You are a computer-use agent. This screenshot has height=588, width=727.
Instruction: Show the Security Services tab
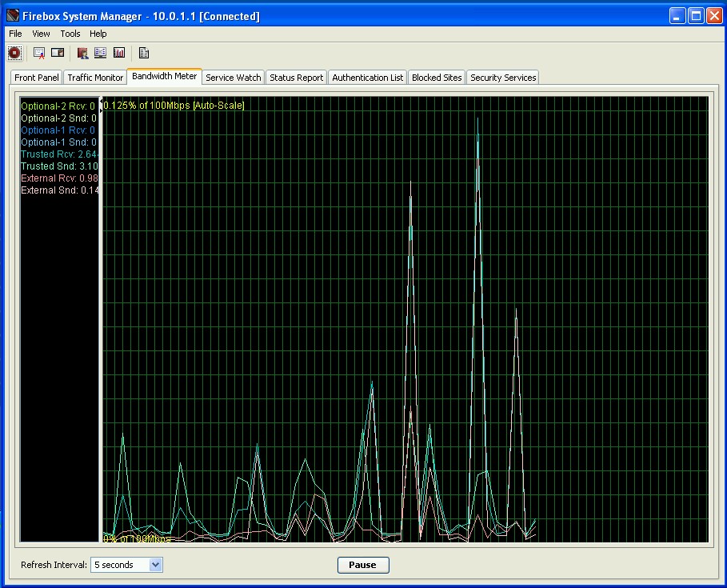pos(503,78)
